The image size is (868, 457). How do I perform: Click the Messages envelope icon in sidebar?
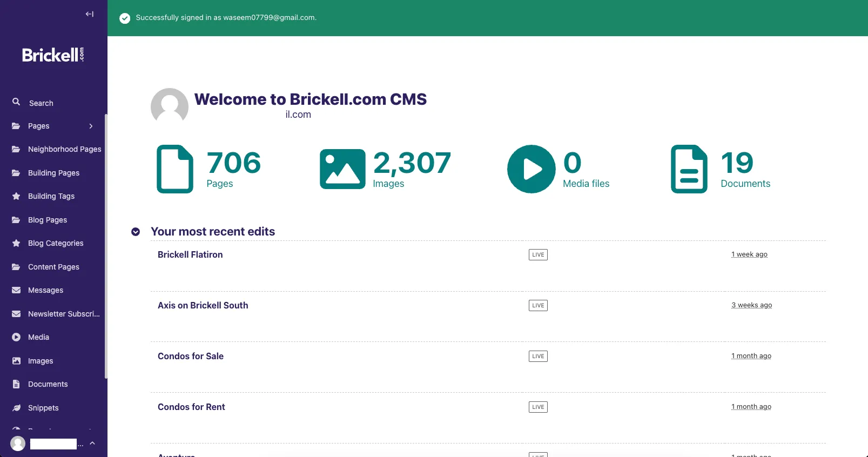pyautogui.click(x=16, y=290)
